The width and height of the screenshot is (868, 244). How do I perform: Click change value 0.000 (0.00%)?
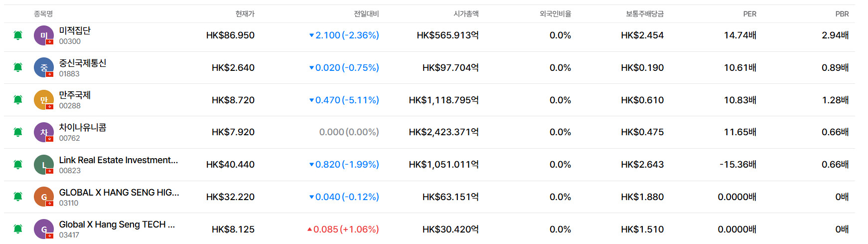(349, 132)
